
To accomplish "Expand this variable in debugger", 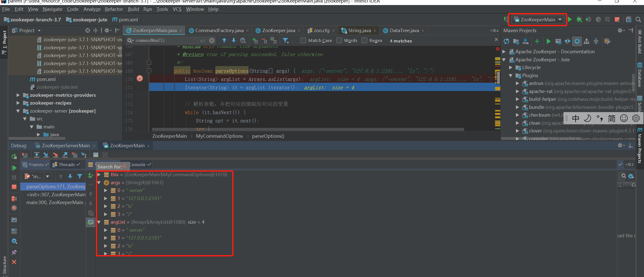I will pos(99,174).
